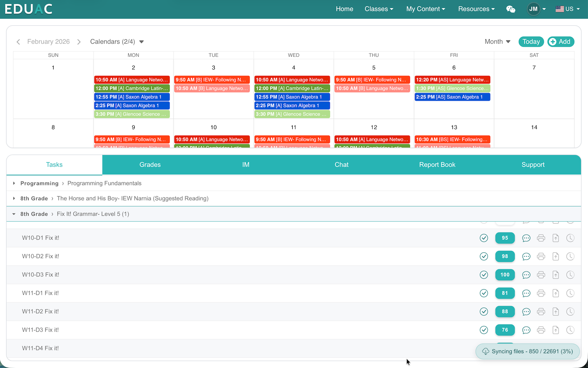Click the EDUAC logo
The width and height of the screenshot is (588, 368).
click(29, 9)
